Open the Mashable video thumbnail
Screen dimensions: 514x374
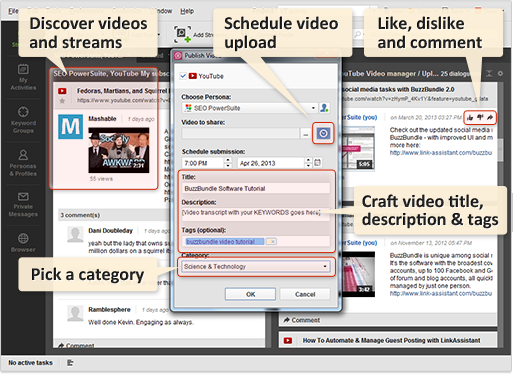click(x=119, y=150)
